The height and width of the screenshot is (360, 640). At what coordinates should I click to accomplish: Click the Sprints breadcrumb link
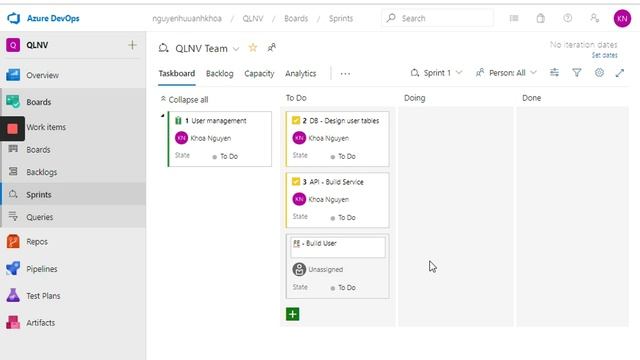341,18
